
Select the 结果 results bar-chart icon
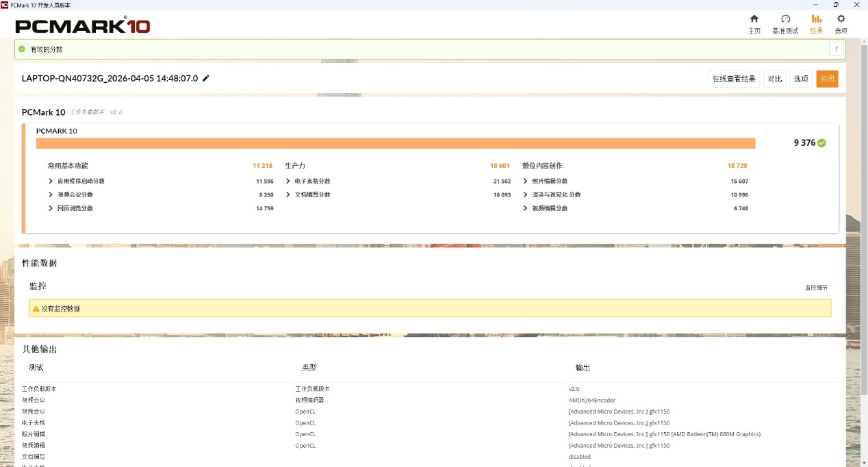click(x=817, y=18)
